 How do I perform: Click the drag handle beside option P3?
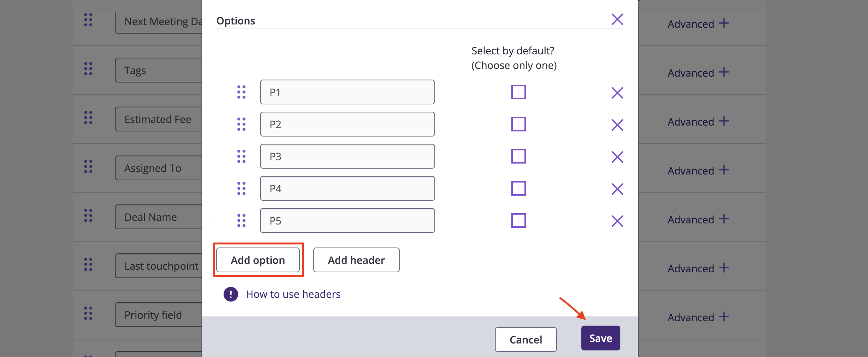[241, 156]
